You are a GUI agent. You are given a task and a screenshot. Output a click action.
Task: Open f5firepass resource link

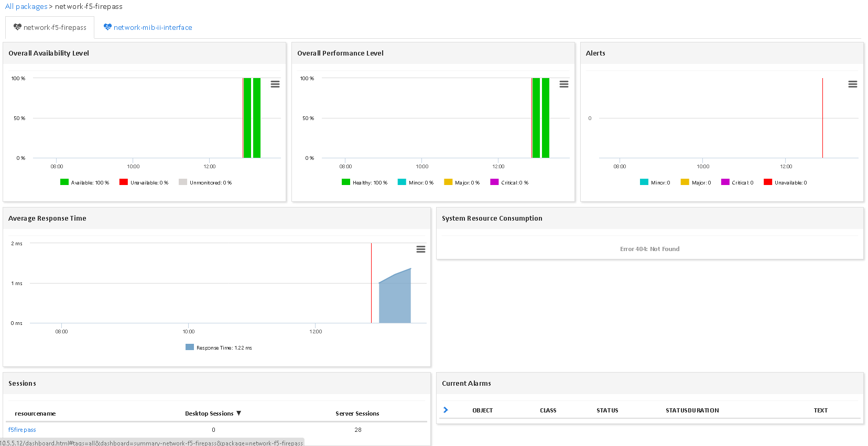point(22,430)
